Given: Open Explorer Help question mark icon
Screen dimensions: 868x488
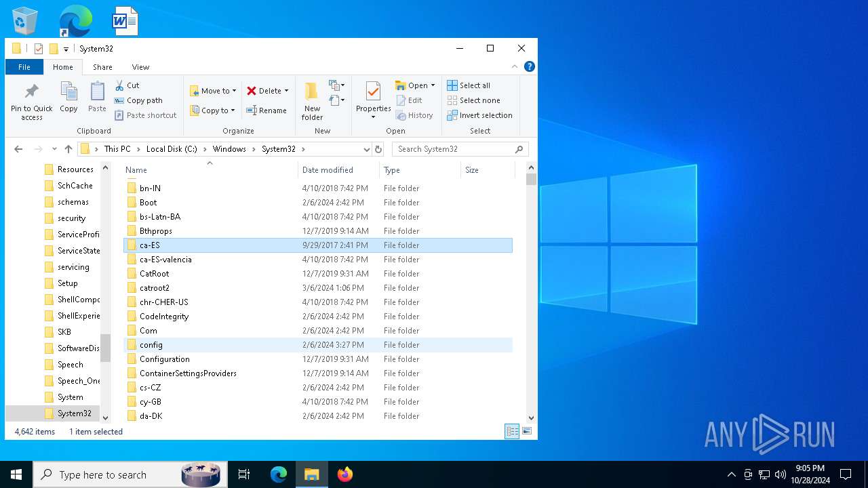Looking at the screenshot, I should click(530, 66).
